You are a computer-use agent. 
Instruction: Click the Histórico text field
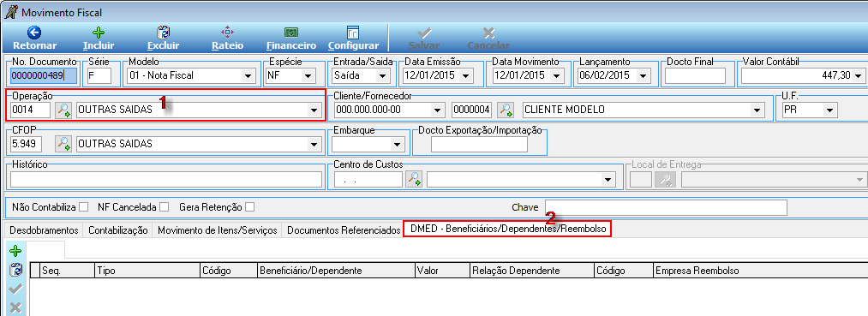click(166, 179)
